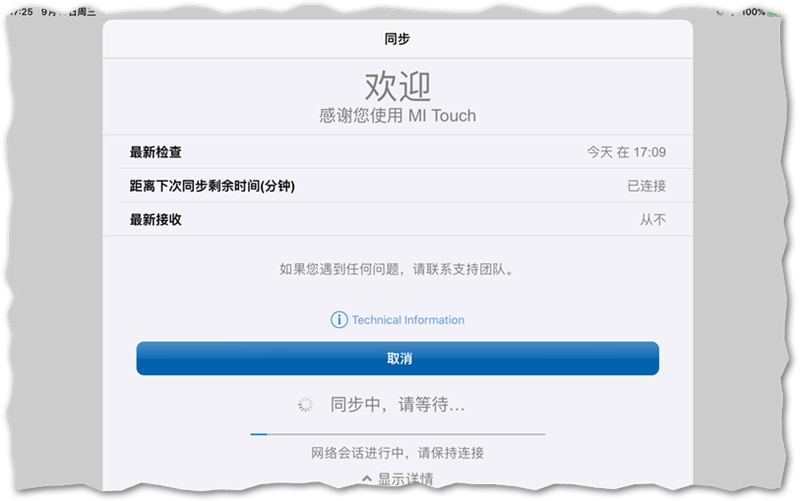Viewport: 800px width, 501px height.
Task: Select the 最新检查 row
Action: point(397,152)
